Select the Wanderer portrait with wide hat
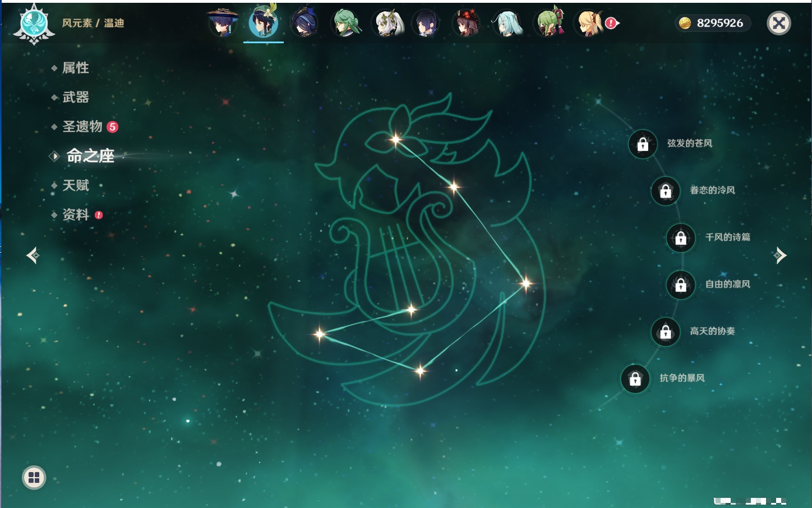Image resolution: width=812 pixels, height=508 pixels. pyautogui.click(x=223, y=23)
